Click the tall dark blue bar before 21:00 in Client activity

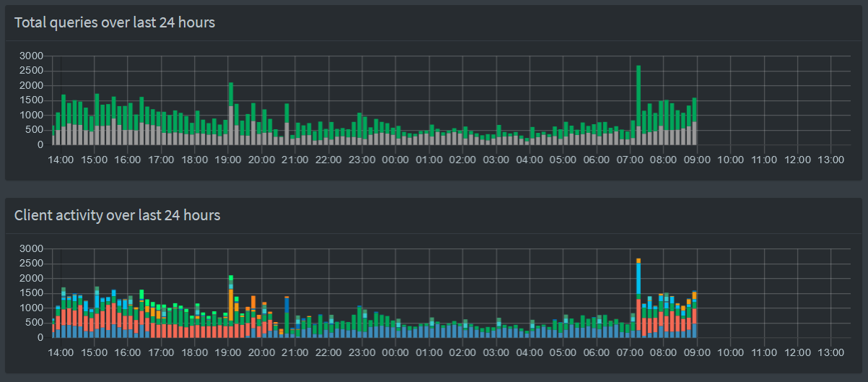click(x=286, y=314)
